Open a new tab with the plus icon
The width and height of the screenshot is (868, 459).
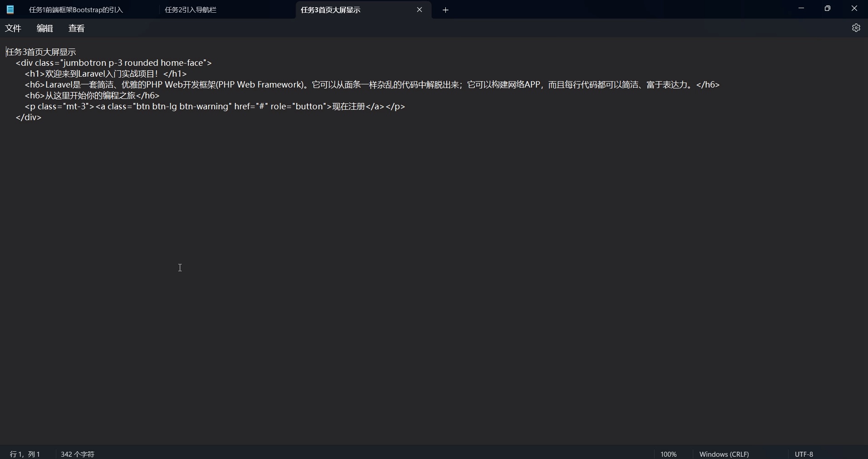pyautogui.click(x=446, y=10)
